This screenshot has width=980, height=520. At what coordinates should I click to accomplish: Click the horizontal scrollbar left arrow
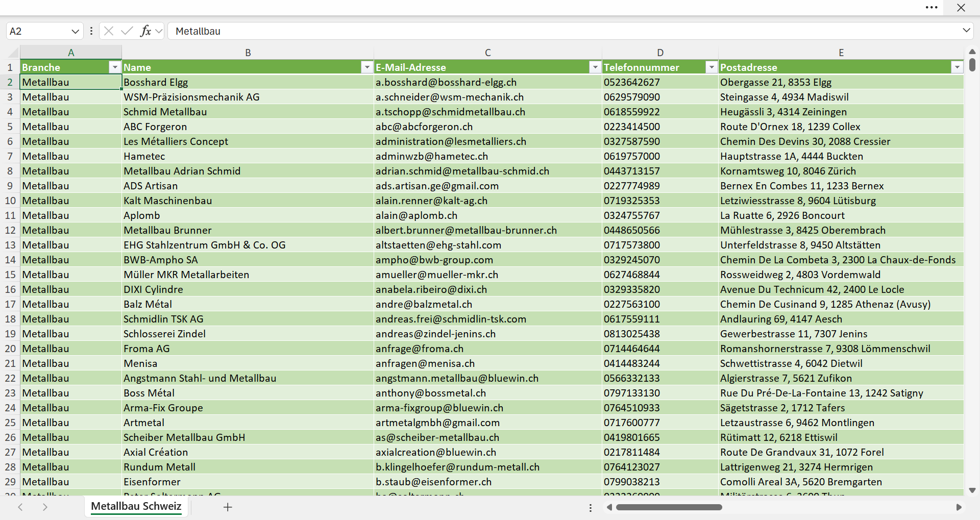[609, 507]
